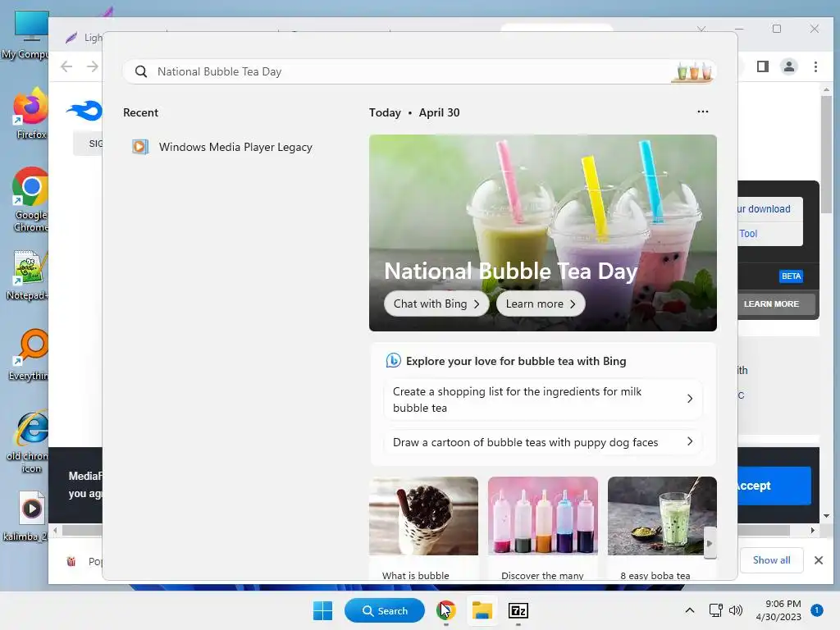
Task: Open the browser three-dot menu
Action: 815,66
